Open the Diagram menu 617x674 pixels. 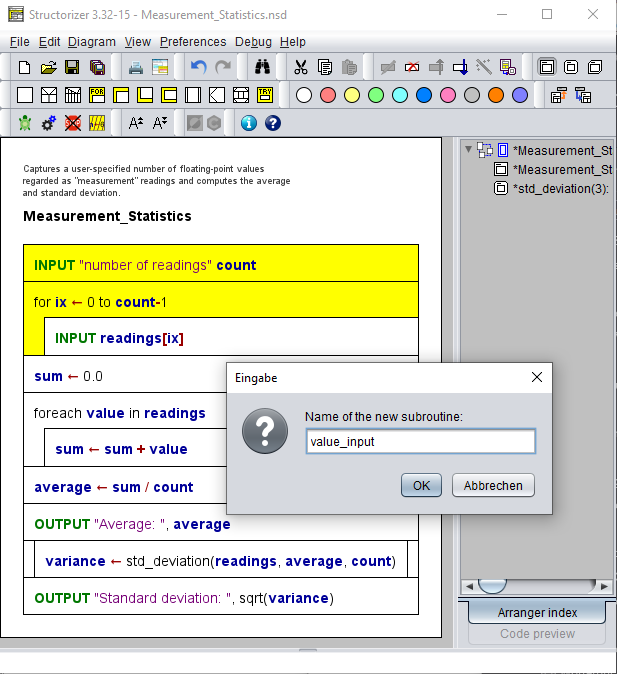click(92, 42)
